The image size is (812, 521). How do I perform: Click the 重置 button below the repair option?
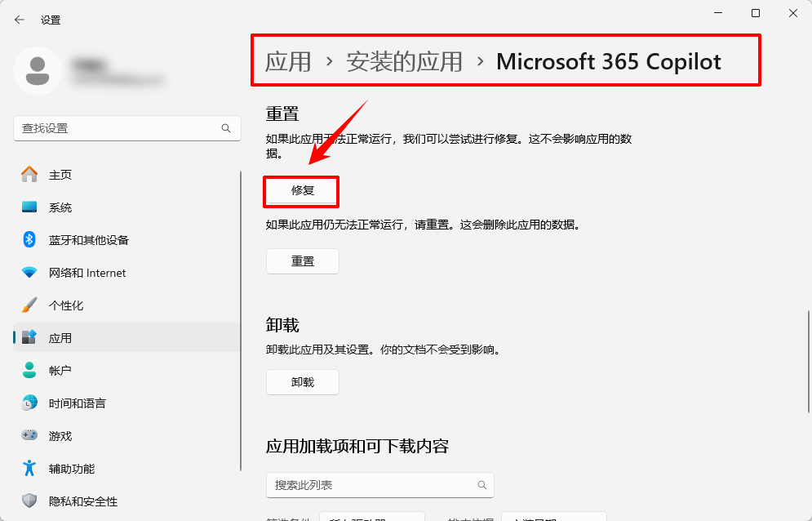pyautogui.click(x=303, y=261)
